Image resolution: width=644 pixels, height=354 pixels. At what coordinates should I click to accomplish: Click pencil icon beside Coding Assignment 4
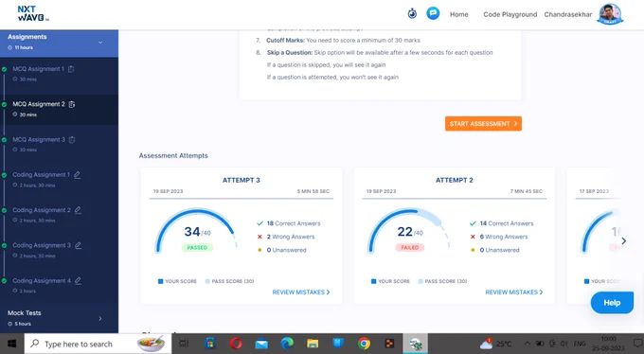coord(78,281)
